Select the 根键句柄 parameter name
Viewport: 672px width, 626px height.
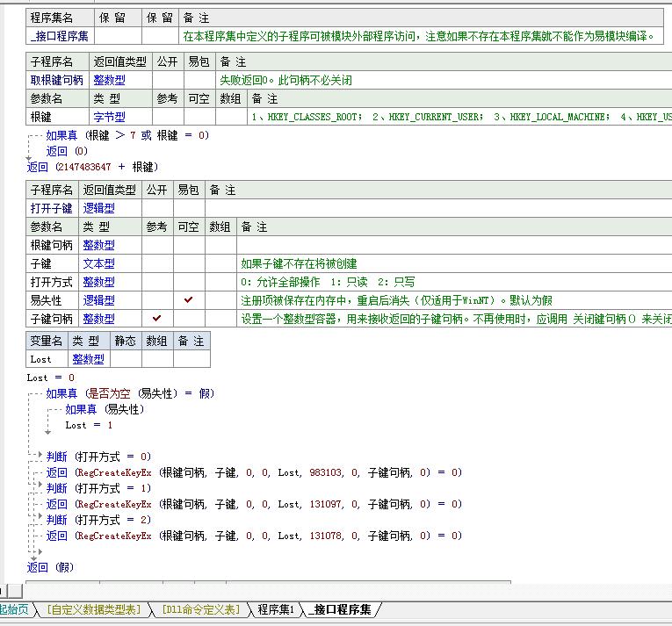click(52, 245)
